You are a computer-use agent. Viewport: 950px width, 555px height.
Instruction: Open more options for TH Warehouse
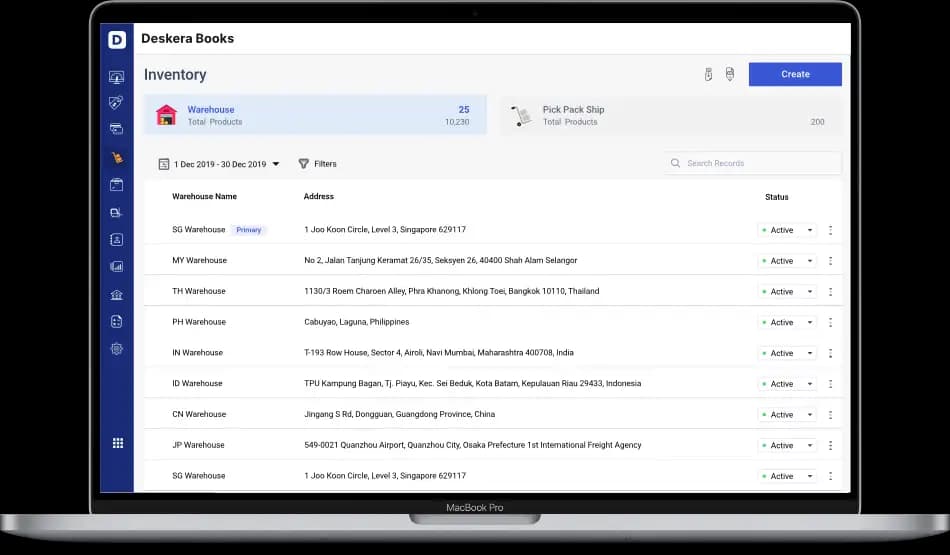[830, 291]
